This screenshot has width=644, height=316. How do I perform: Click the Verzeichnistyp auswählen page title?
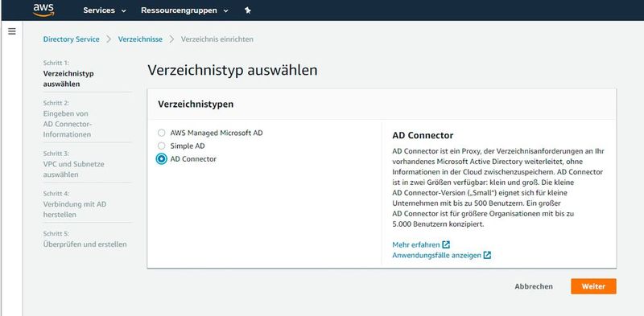click(233, 70)
